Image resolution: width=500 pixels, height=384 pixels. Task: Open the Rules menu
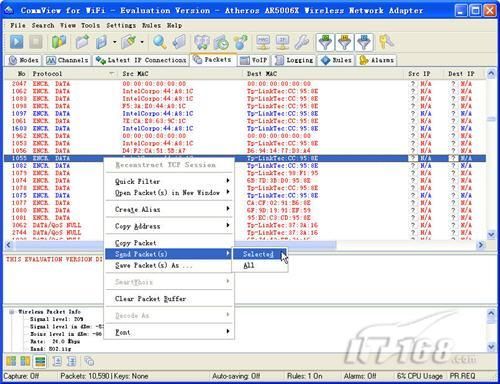[151, 25]
